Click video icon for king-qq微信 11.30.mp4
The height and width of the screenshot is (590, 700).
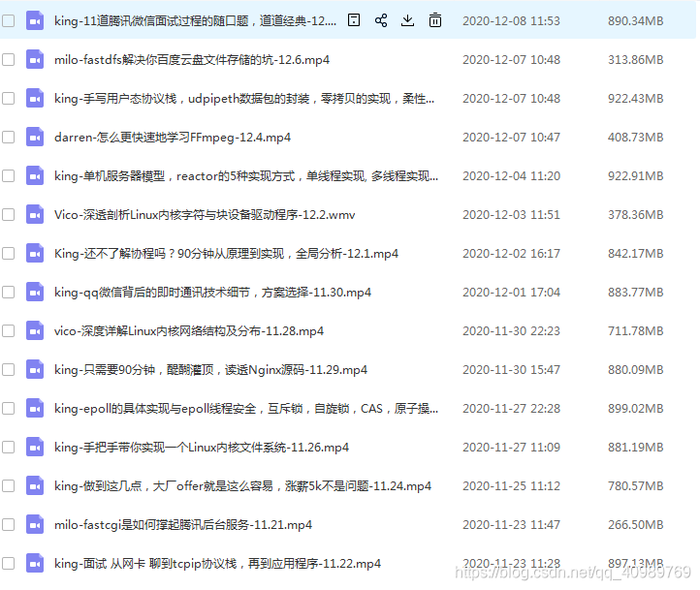point(35,293)
